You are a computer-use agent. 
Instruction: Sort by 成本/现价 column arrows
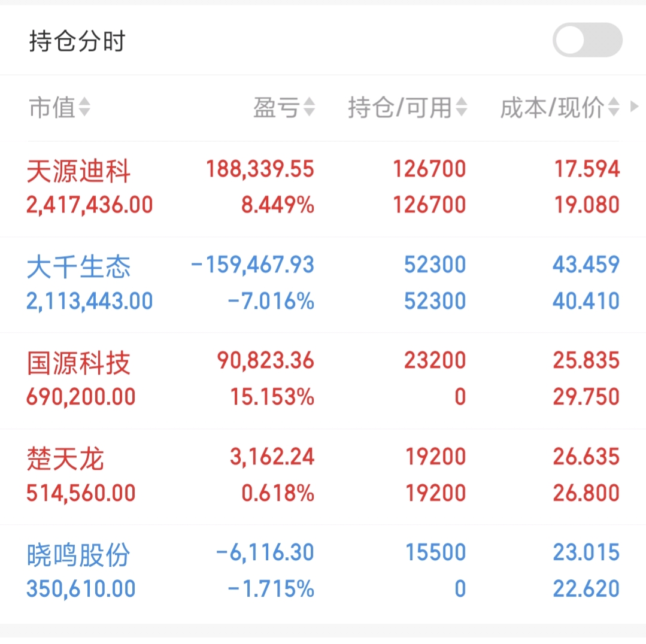click(614, 107)
